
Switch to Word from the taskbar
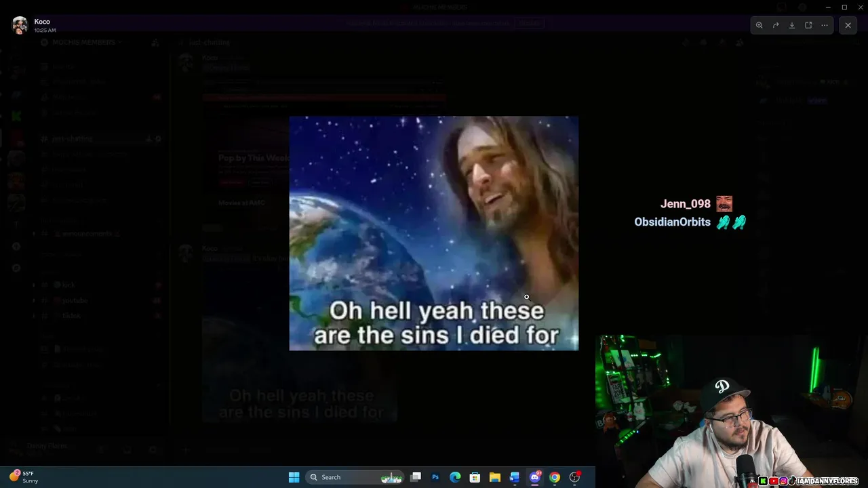coord(515,477)
